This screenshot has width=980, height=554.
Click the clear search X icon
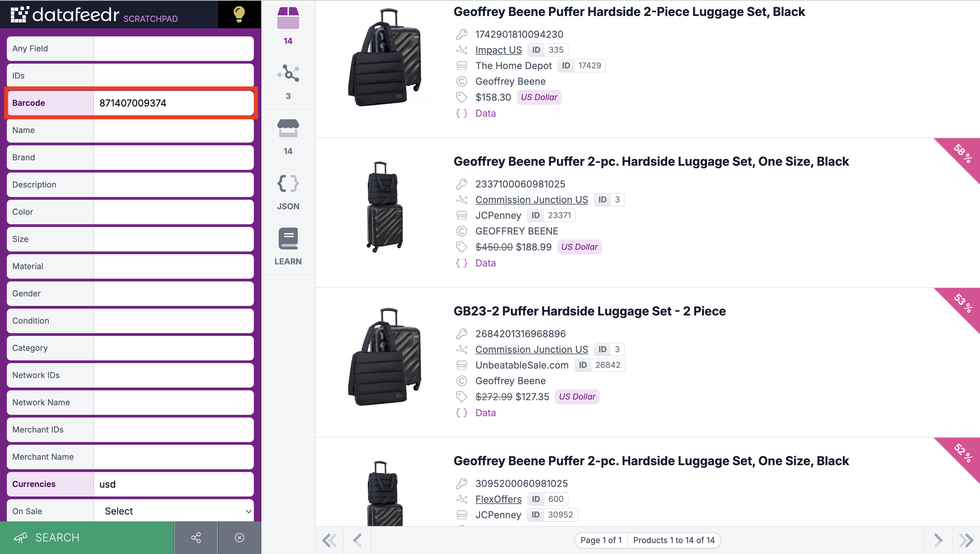pos(239,537)
